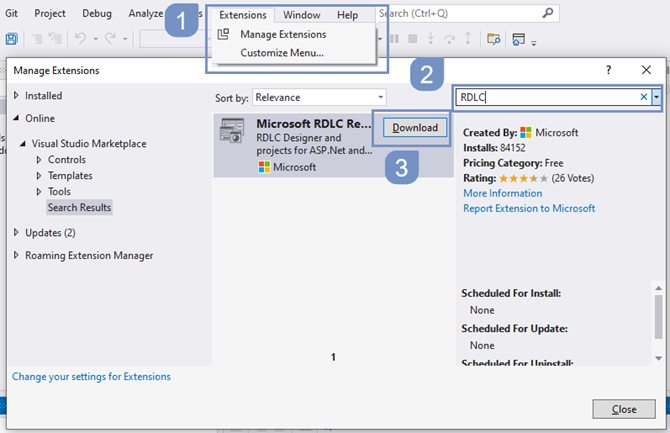Select the Microsoft RDLC Re... result title

click(x=314, y=124)
